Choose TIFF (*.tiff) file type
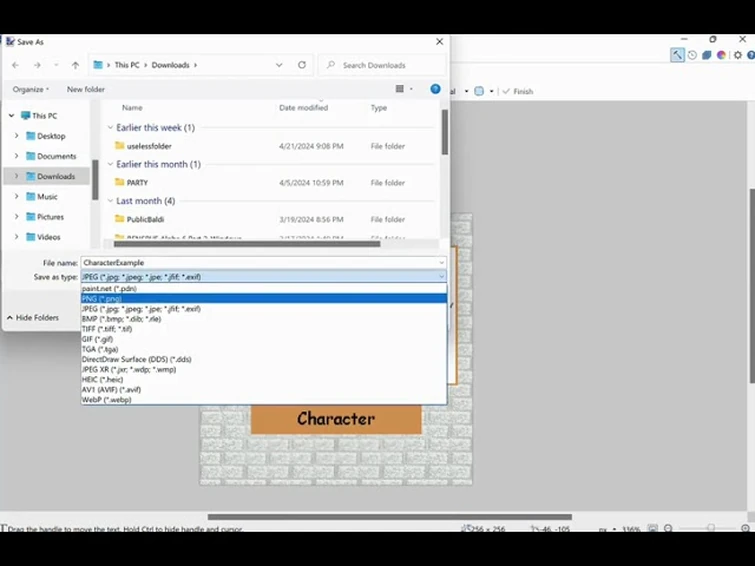Screen dimensions: 755x566 [x=264, y=329]
